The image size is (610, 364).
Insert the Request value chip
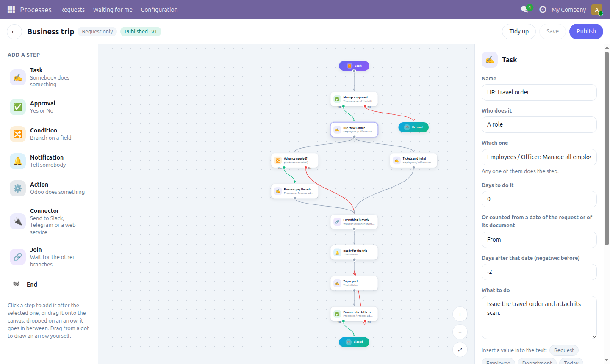(564, 350)
